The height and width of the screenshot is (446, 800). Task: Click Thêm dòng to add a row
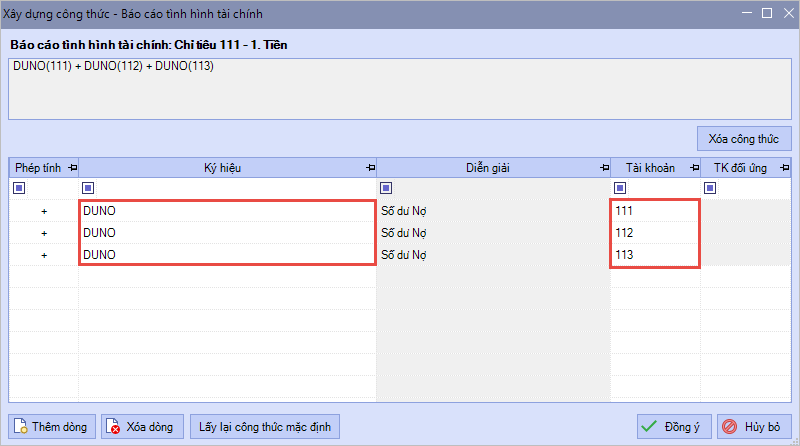[52, 427]
